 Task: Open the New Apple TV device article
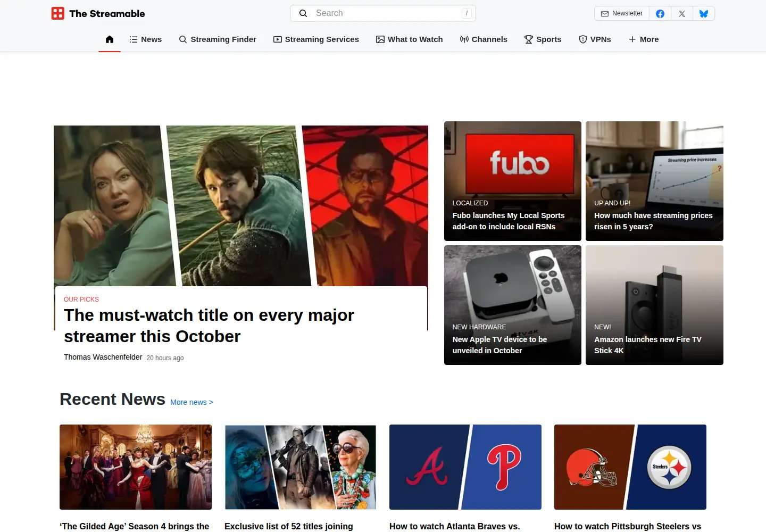(x=513, y=305)
